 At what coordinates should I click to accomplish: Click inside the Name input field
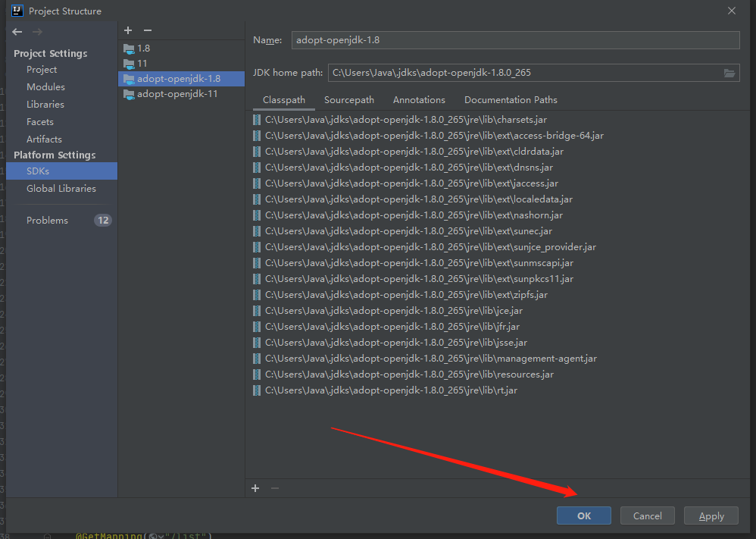coord(515,39)
